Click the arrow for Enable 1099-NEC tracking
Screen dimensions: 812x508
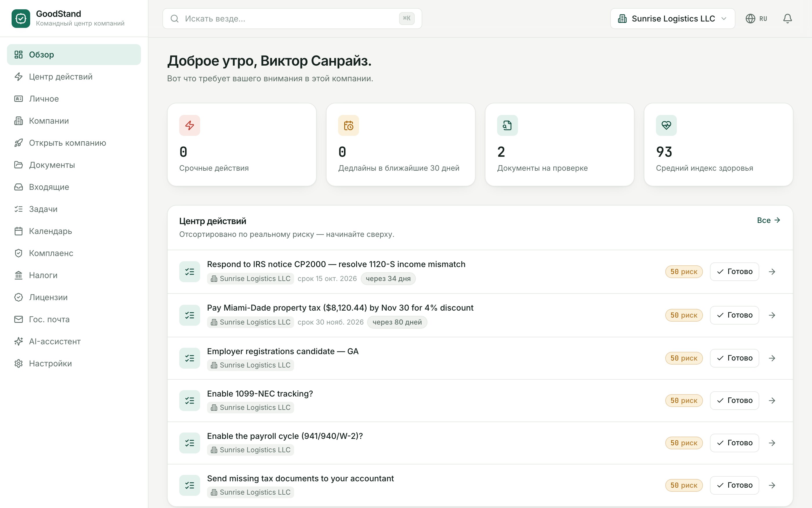772,401
